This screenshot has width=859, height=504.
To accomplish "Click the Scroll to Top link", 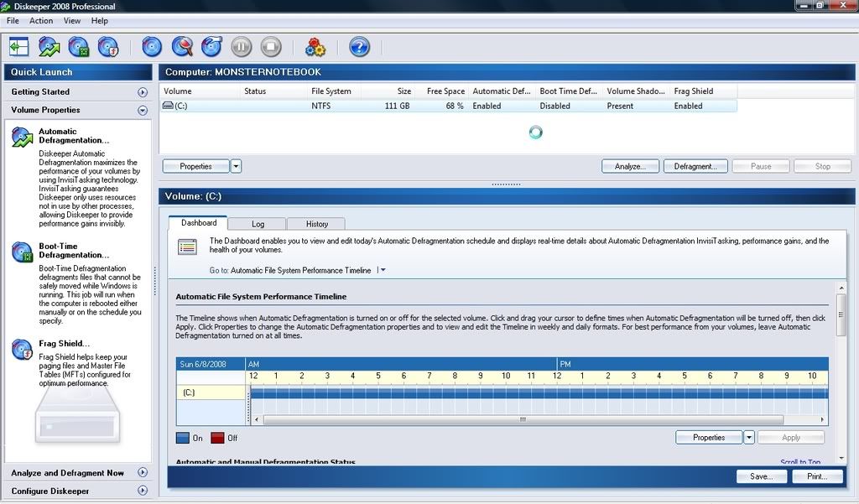I will (799, 462).
